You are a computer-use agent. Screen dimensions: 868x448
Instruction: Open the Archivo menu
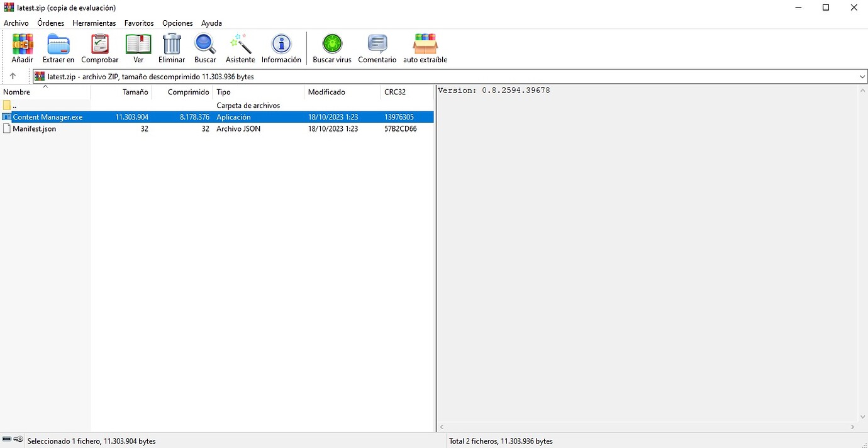click(x=16, y=23)
